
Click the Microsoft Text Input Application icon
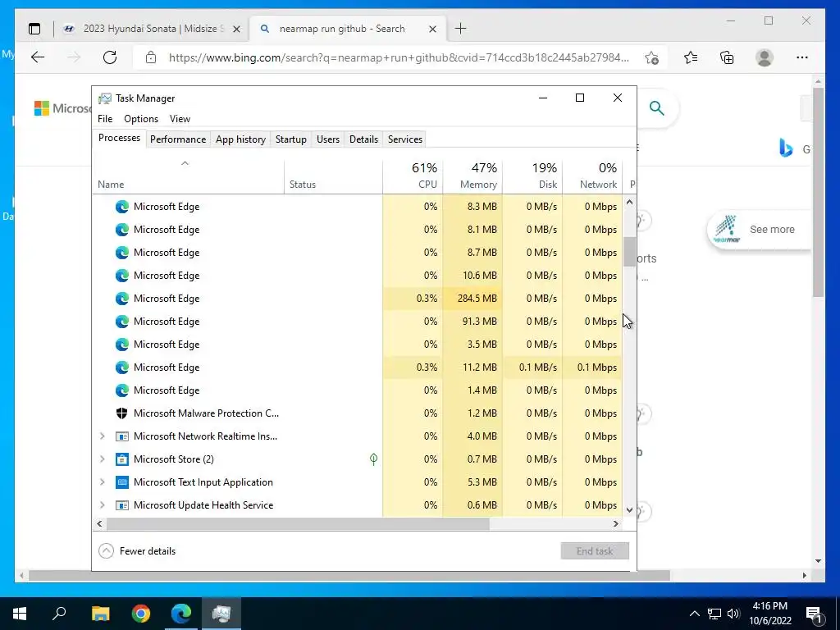[x=122, y=482]
